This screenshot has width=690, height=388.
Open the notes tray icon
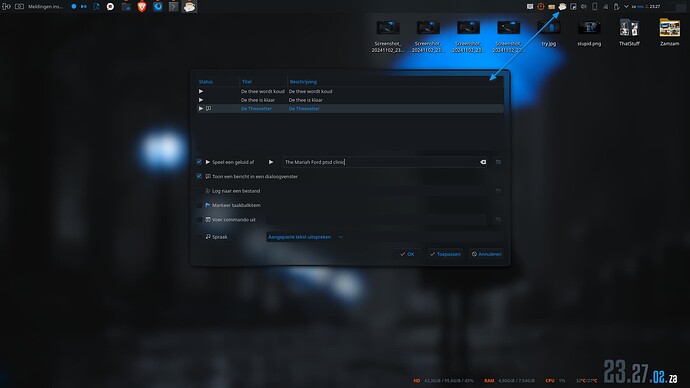573,7
